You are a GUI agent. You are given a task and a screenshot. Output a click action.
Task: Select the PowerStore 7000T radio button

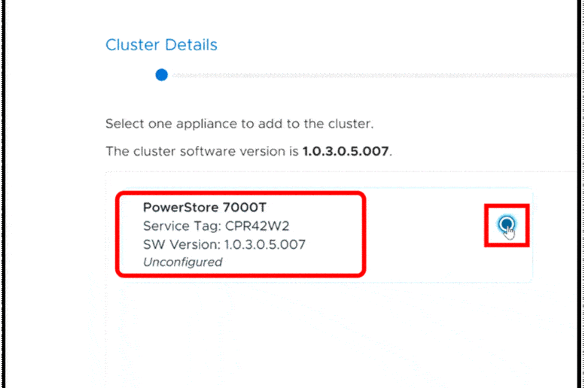tap(506, 224)
